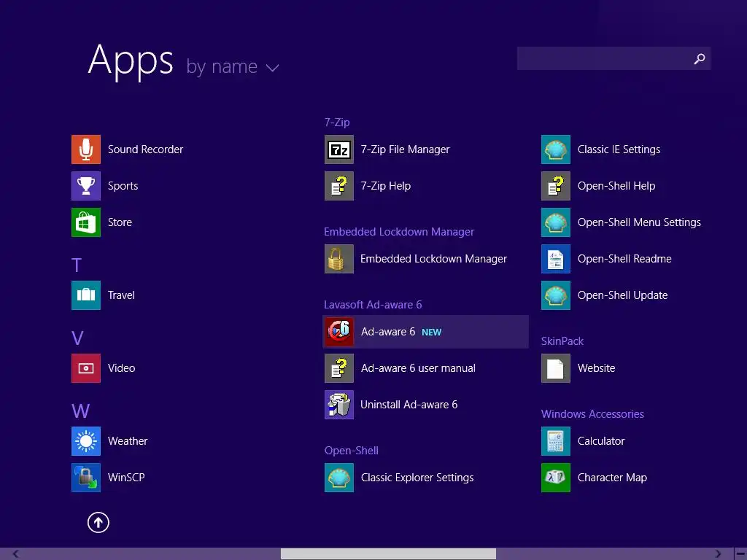The height and width of the screenshot is (560, 747).
Task: Click the '7-Zip File Manager' label
Action: point(405,149)
